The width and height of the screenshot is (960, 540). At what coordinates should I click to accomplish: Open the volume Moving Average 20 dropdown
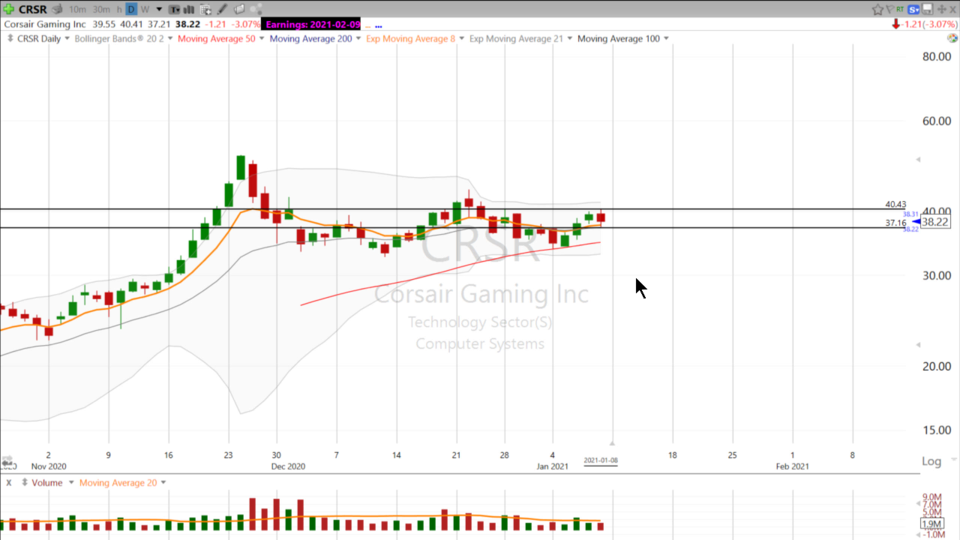coord(163,482)
